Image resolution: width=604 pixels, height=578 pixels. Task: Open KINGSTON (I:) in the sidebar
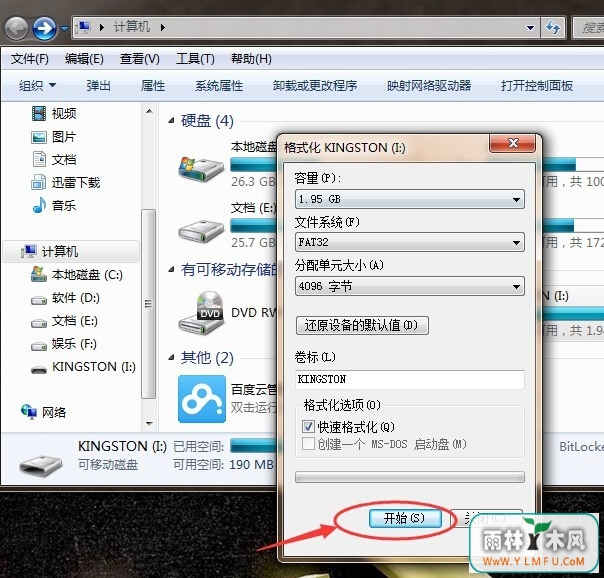[83, 367]
